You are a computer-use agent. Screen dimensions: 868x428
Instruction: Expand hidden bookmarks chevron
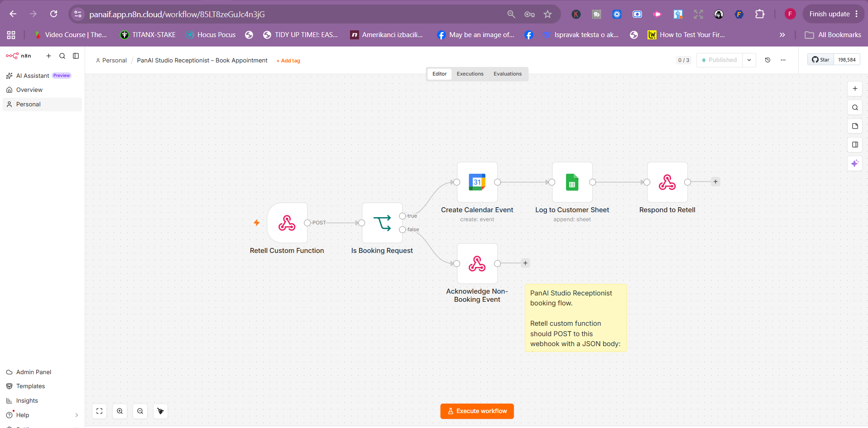(782, 35)
